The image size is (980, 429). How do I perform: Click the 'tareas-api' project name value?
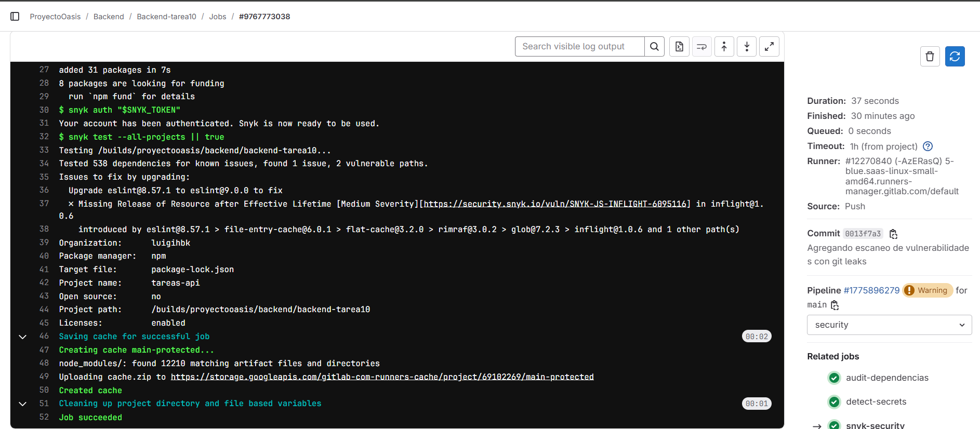tap(176, 283)
